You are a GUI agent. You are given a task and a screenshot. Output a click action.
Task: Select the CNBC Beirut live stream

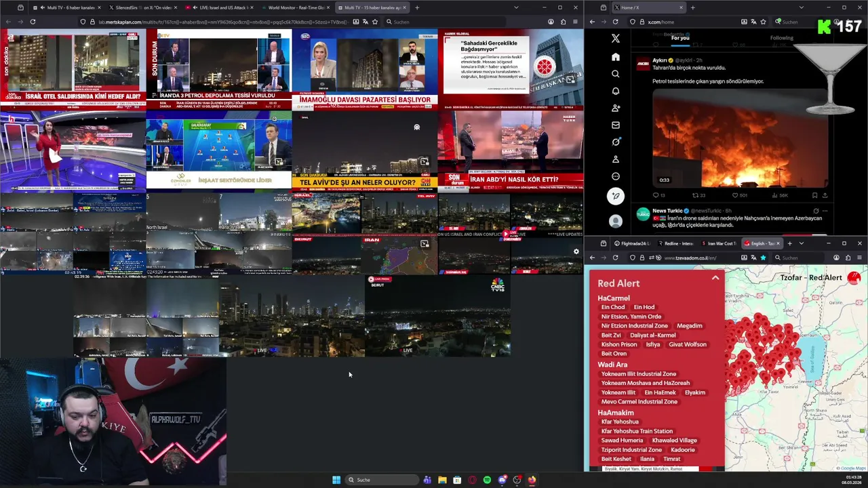click(x=438, y=315)
